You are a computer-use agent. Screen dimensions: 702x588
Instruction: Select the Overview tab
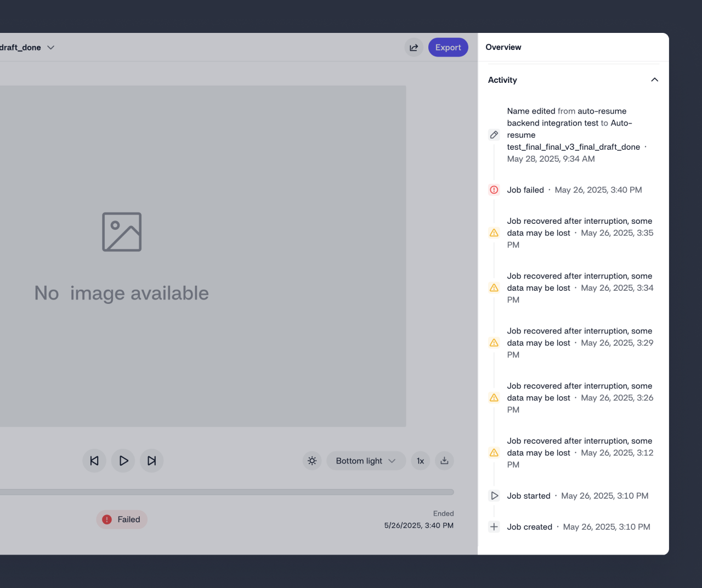(503, 47)
